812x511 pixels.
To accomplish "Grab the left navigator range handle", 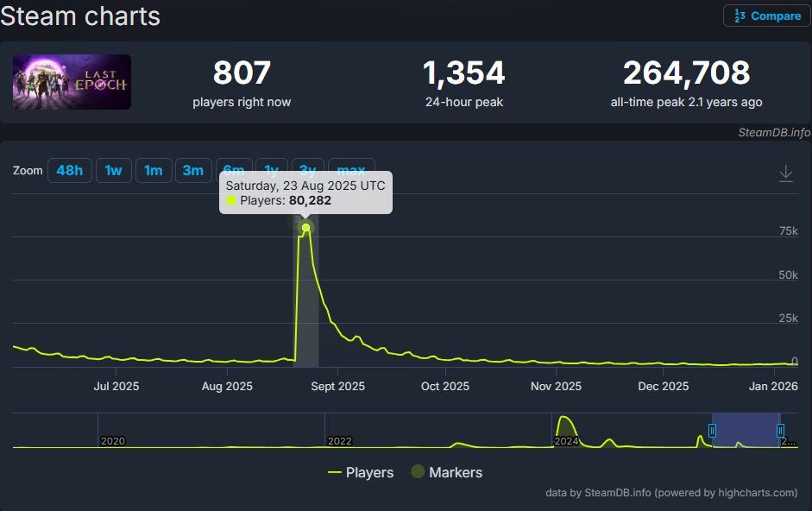I will tap(712, 430).
